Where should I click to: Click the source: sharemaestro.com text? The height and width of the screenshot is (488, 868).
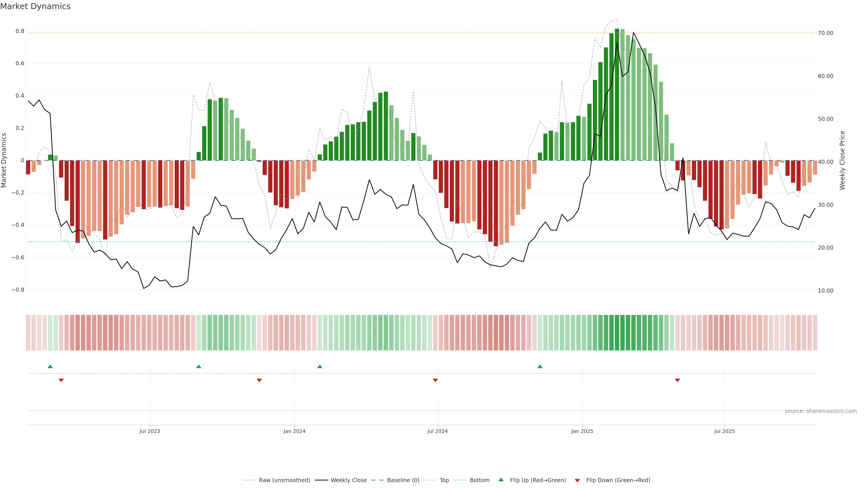[821, 411]
